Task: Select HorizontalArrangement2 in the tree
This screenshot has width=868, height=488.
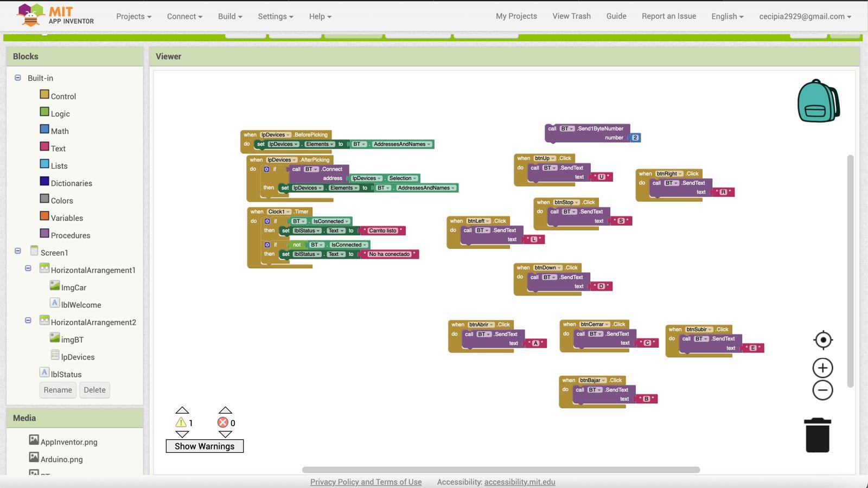Action: pos(93,322)
